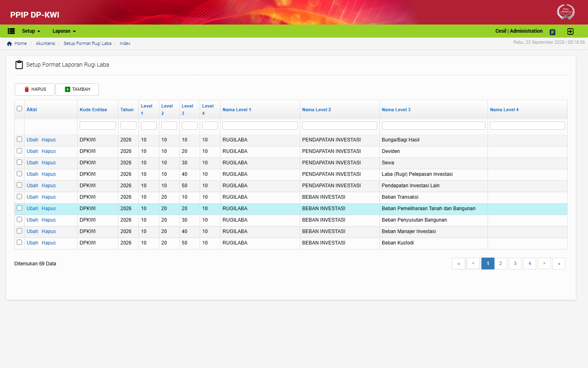This screenshot has width=588, height=368.
Task: Click Ubah on Beban Penyusutan Bangunan row
Action: tap(32, 220)
